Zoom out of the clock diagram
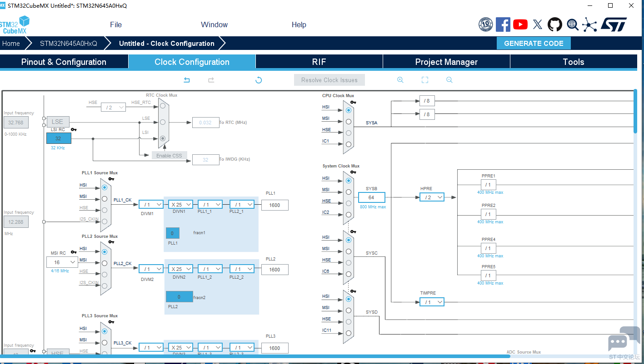Screen dimensions: 644x364 [449, 80]
